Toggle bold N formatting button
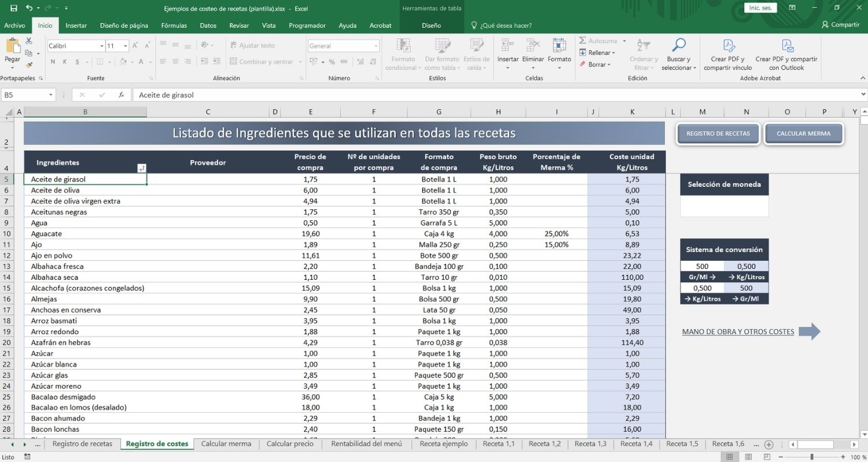This screenshot has width=868, height=462. click(53, 62)
